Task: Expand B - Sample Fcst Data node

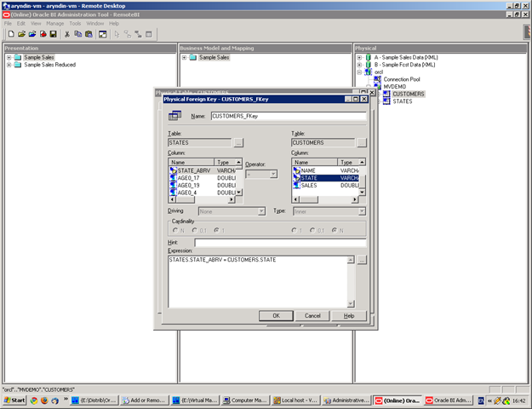Action: tap(360, 65)
